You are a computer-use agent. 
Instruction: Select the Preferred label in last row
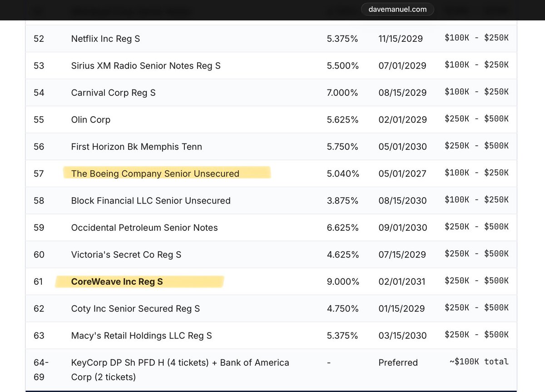click(398, 362)
